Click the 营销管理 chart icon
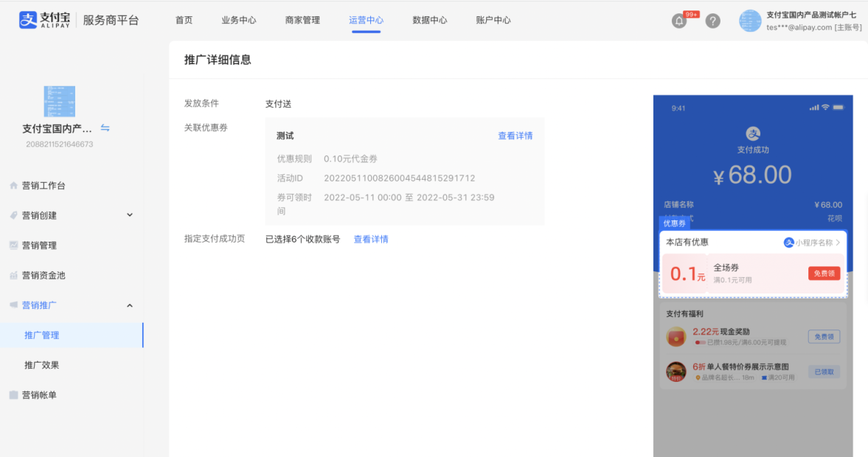Viewport: 868px width, 457px height. (13, 245)
